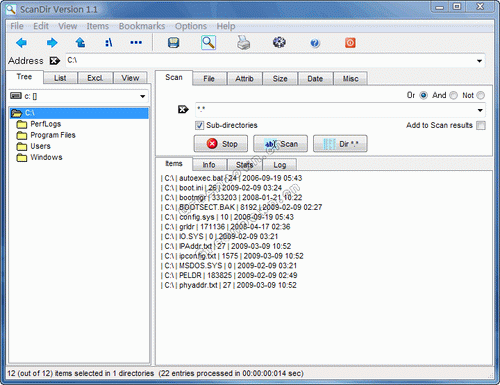
Task: Click the Program Files folder icon
Action: point(22,135)
